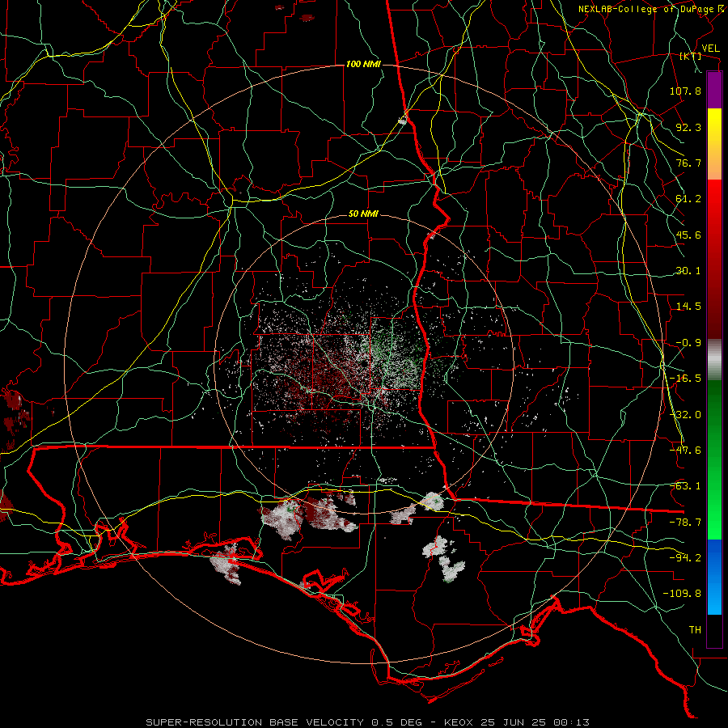
Task: Select the -16.5 velocity scale value
Action: [685, 379]
